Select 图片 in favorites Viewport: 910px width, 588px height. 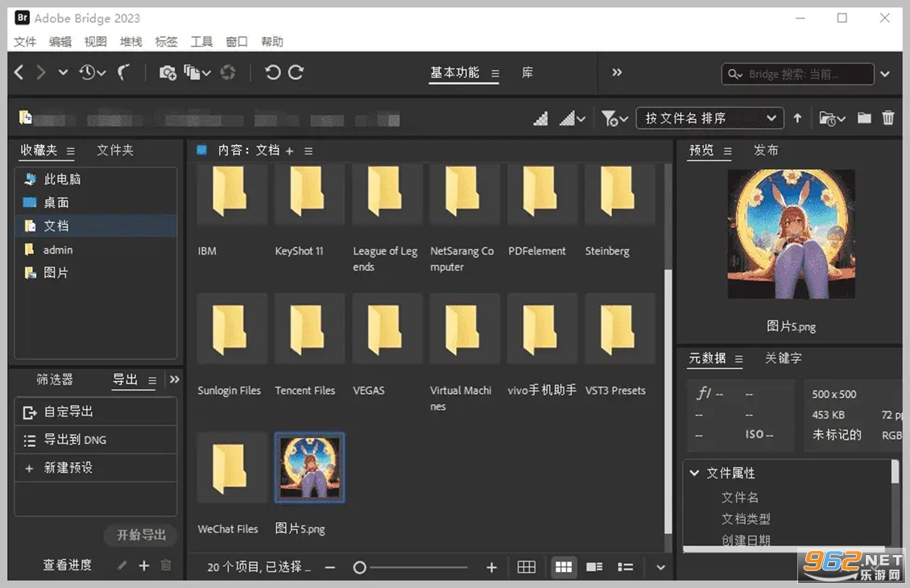coord(96,273)
